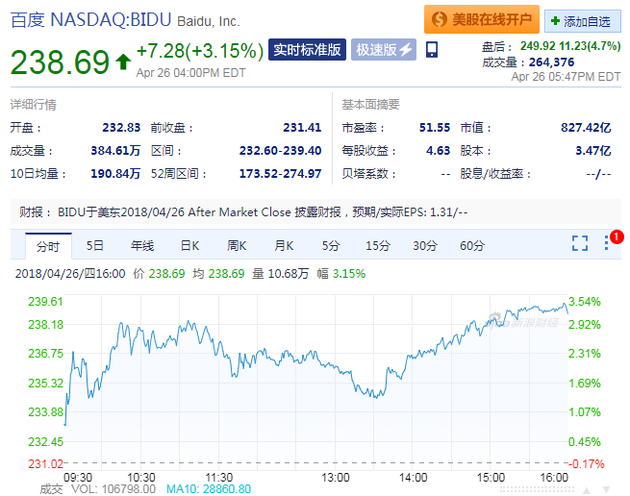Open the three-dot chart options menu

click(606, 243)
